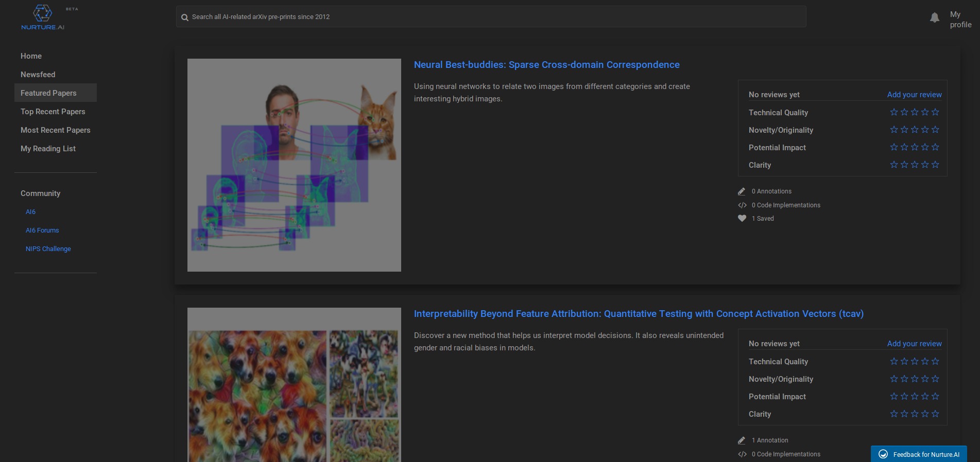Screen dimensions: 980x462
Task: Click pencil icon beside 0 Annotations
Action: click(742, 191)
